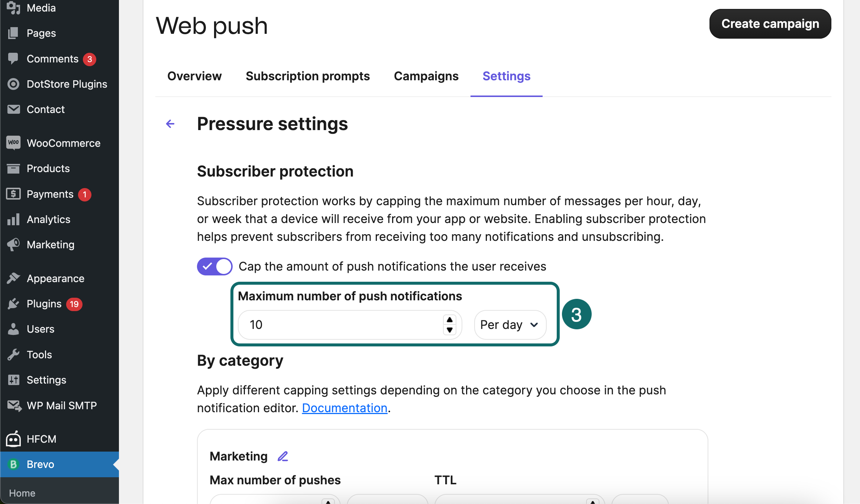Open the Subscription prompts tab
860x504 pixels.
(307, 76)
